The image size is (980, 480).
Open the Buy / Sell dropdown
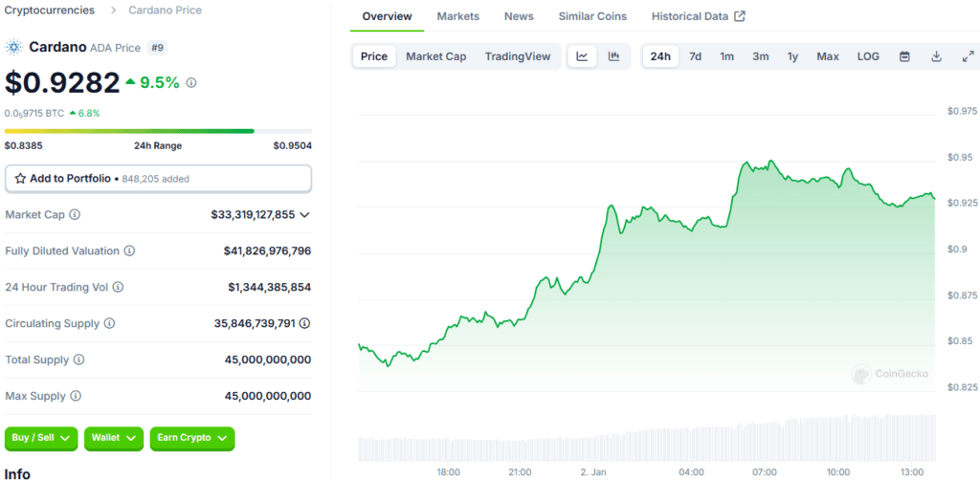pos(41,438)
